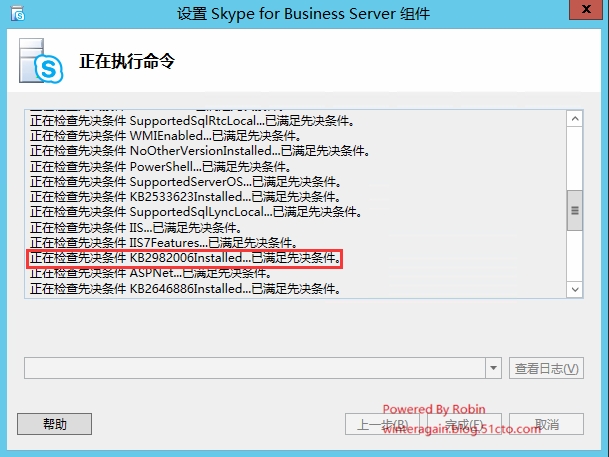Screen dimensions: 609x457
Task: Click the 取消 cancel button
Action: pos(546,424)
